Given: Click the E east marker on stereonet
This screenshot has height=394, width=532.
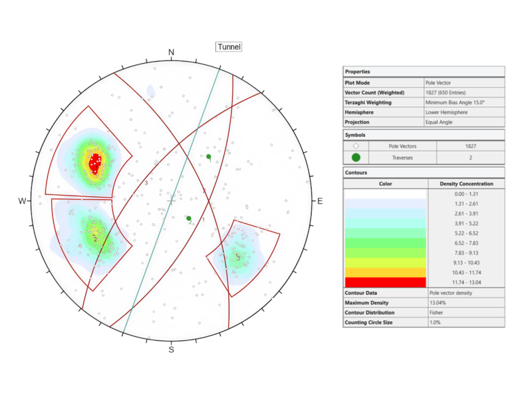Looking at the screenshot, I should [x=320, y=201].
